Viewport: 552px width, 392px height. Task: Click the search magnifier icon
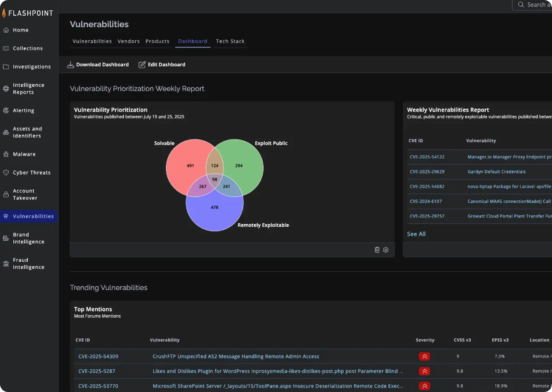pyautogui.click(x=521, y=4)
